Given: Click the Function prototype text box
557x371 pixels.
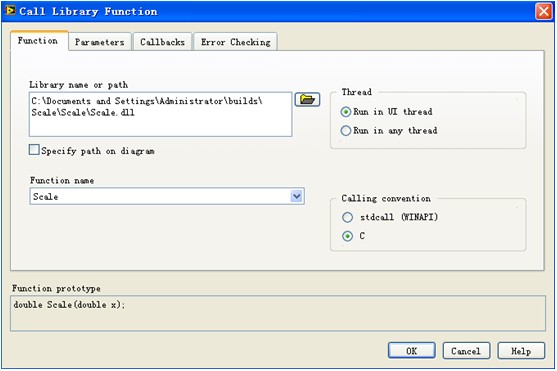Looking at the screenshot, I should click(278, 313).
